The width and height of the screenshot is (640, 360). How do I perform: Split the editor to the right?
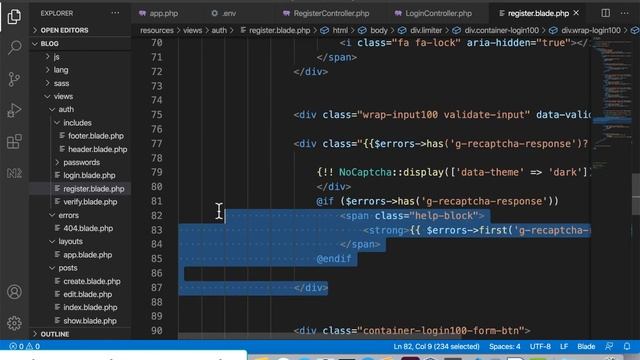[606, 13]
